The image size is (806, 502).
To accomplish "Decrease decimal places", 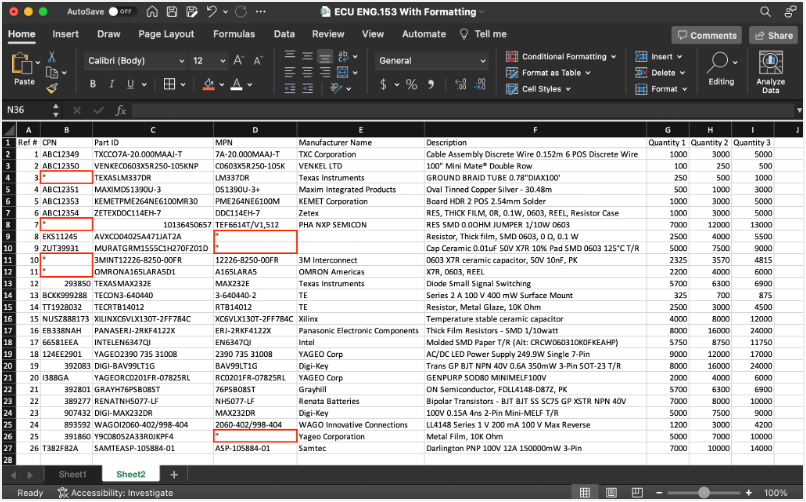I will [x=480, y=84].
